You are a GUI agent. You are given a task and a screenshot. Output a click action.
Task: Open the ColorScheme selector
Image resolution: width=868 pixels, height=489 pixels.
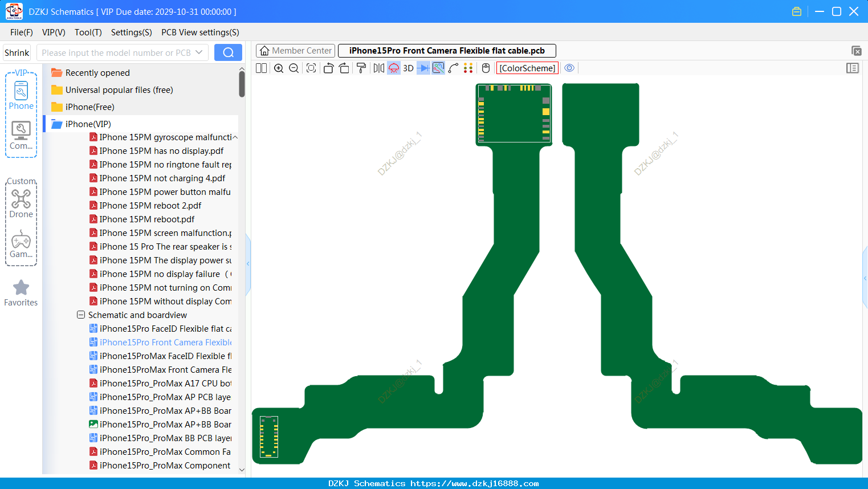[527, 68]
